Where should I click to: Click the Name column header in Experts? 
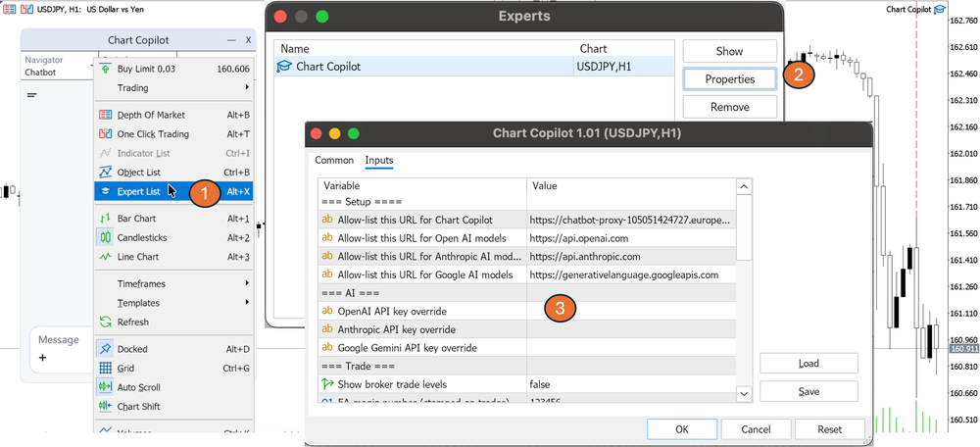(x=425, y=48)
